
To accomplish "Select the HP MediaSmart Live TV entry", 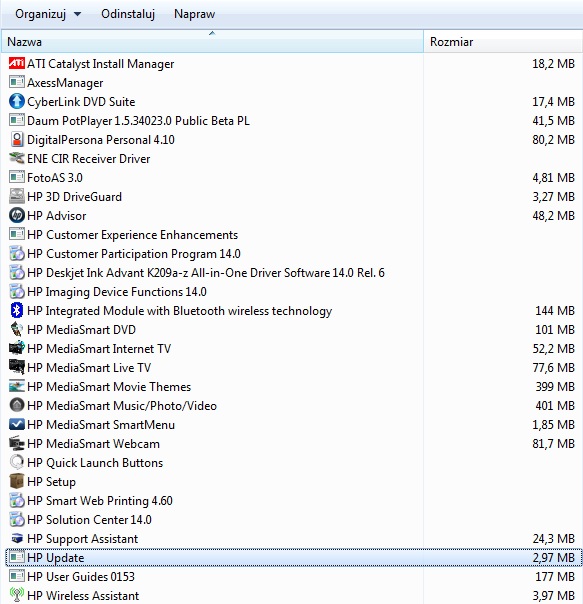I will coord(294,367).
